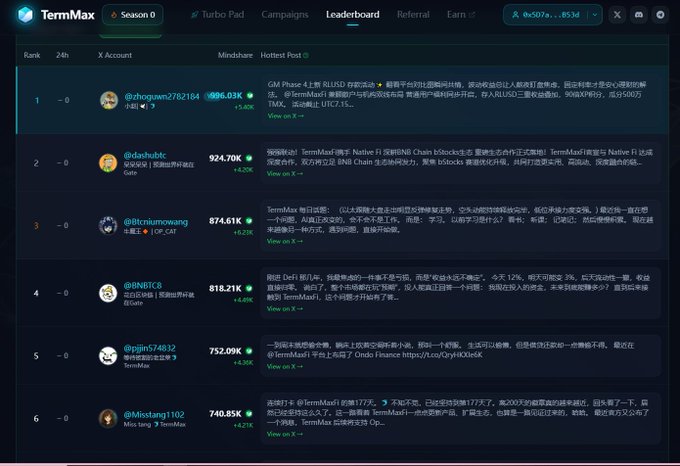
Task: Click View on X for @dashubtc post
Action: click(285, 173)
